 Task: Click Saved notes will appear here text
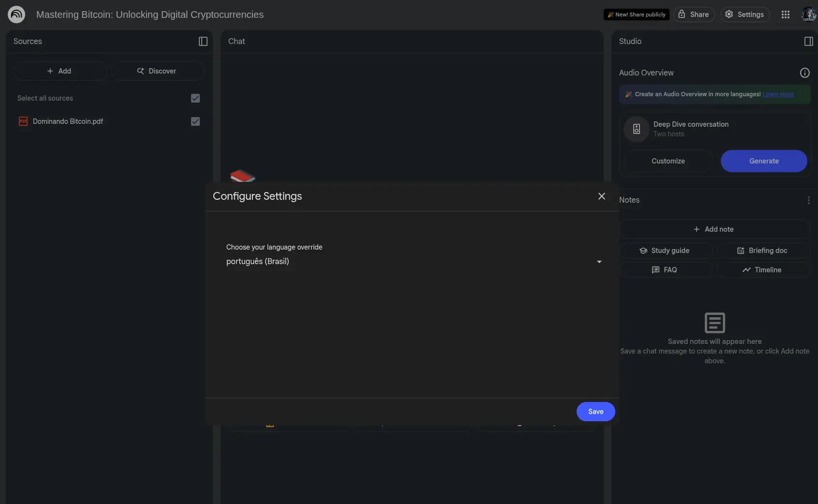[714, 341]
